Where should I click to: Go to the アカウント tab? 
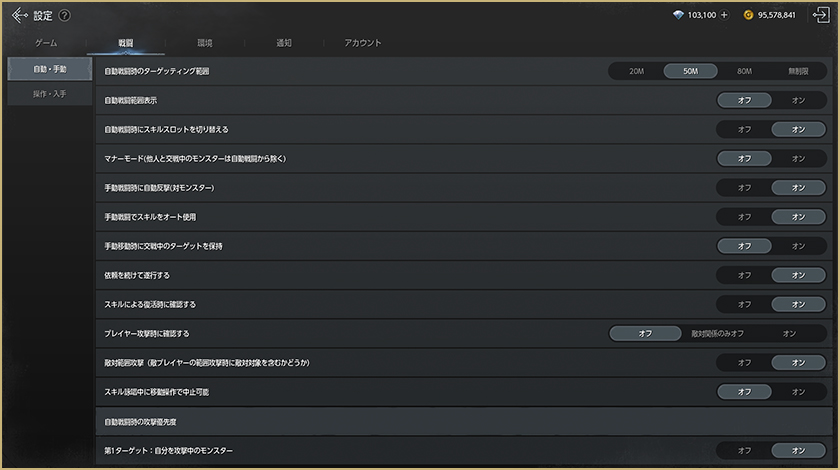click(363, 43)
